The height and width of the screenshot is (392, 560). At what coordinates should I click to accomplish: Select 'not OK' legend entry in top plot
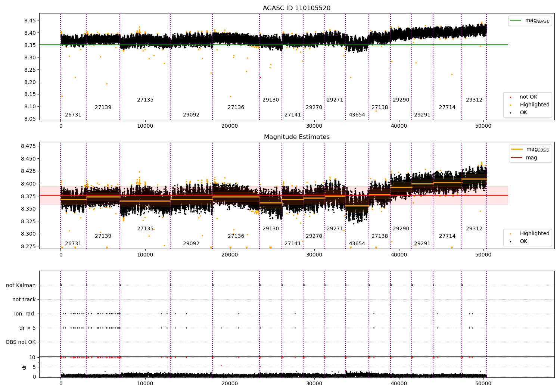tap(524, 97)
